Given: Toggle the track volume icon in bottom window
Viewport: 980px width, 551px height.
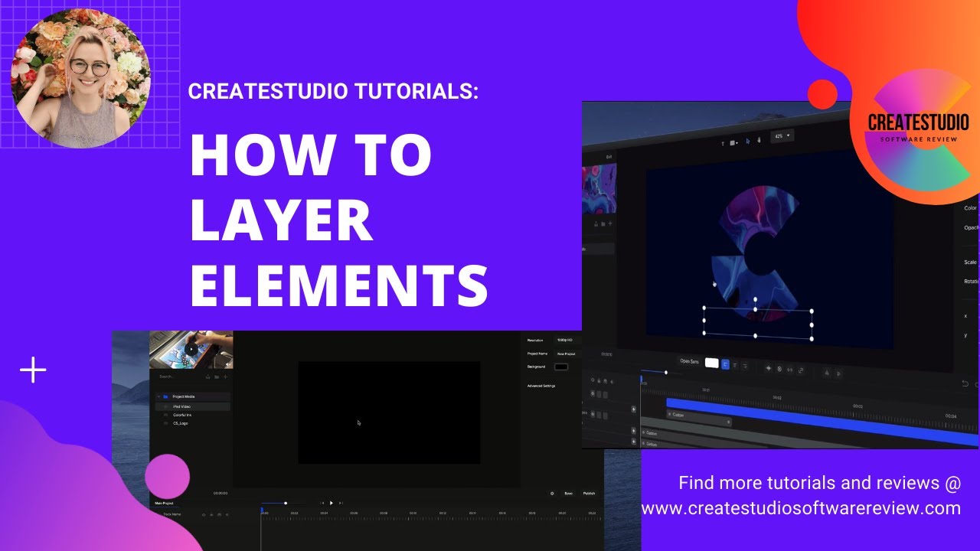Looking at the screenshot, I should pyautogui.click(x=227, y=514).
